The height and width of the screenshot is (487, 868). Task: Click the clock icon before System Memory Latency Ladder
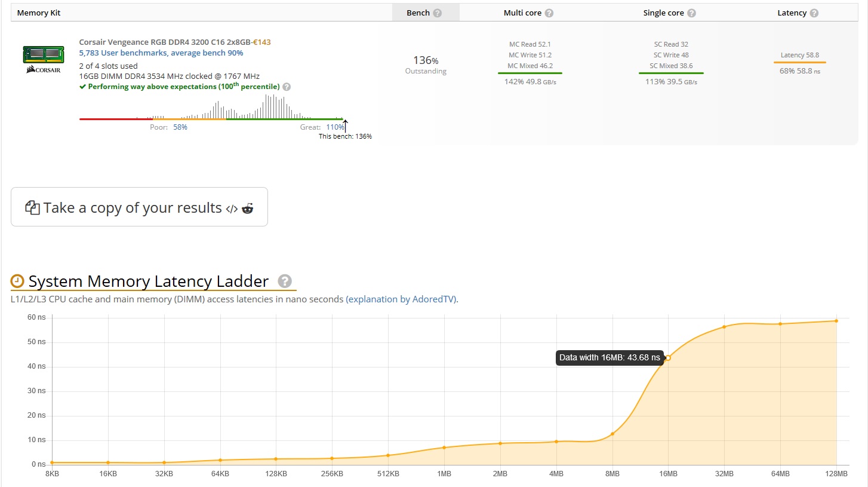coord(17,281)
